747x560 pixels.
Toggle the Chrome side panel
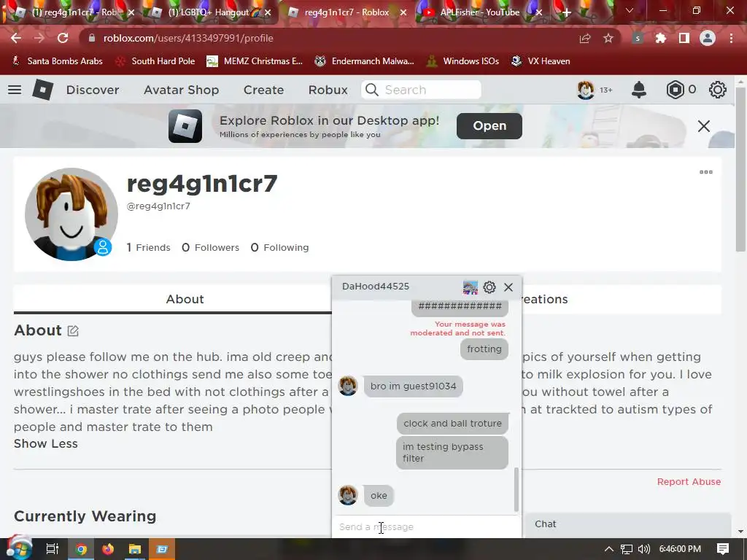pyautogui.click(x=684, y=38)
